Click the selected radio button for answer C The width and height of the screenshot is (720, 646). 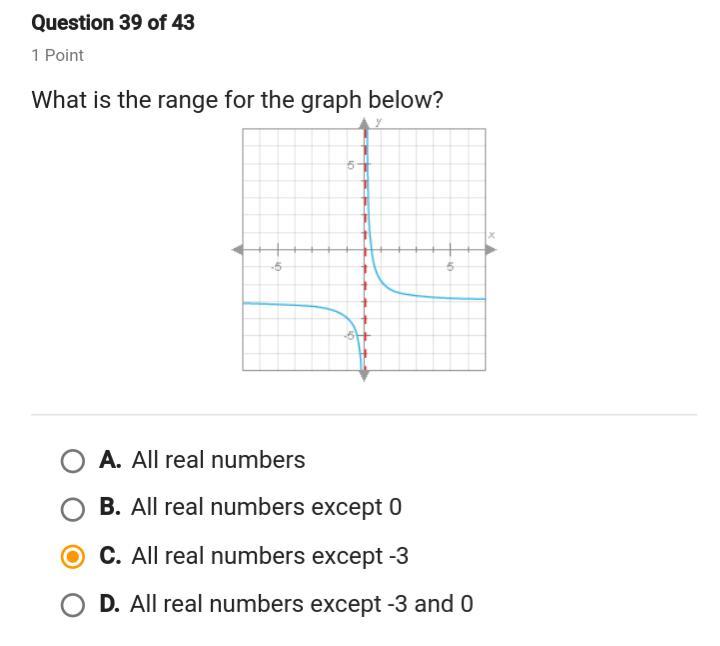tap(73, 557)
